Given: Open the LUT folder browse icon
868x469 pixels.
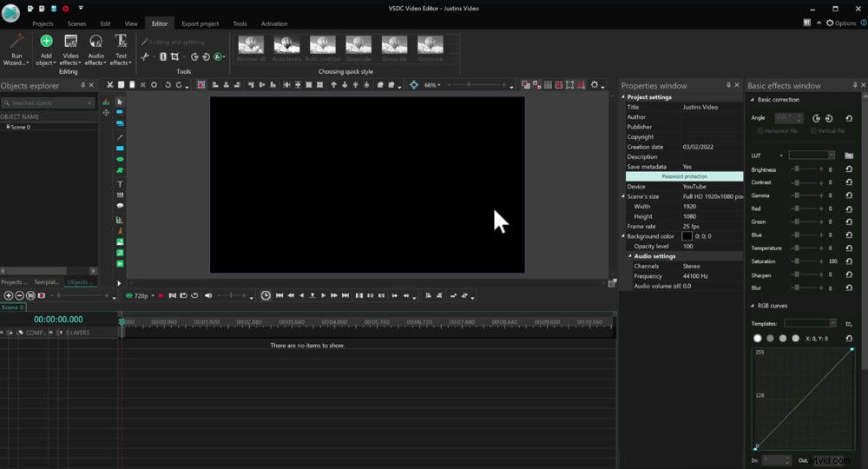Looking at the screenshot, I should point(849,155).
